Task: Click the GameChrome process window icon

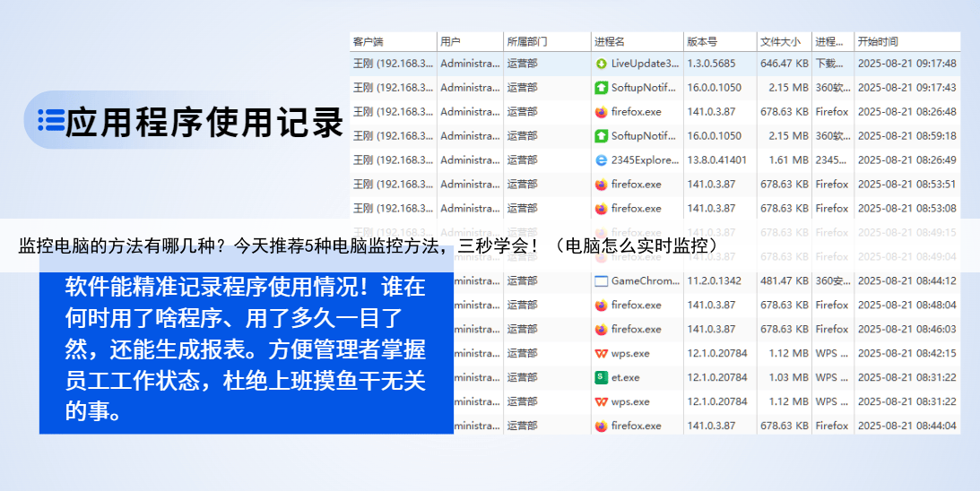Action: (601, 280)
